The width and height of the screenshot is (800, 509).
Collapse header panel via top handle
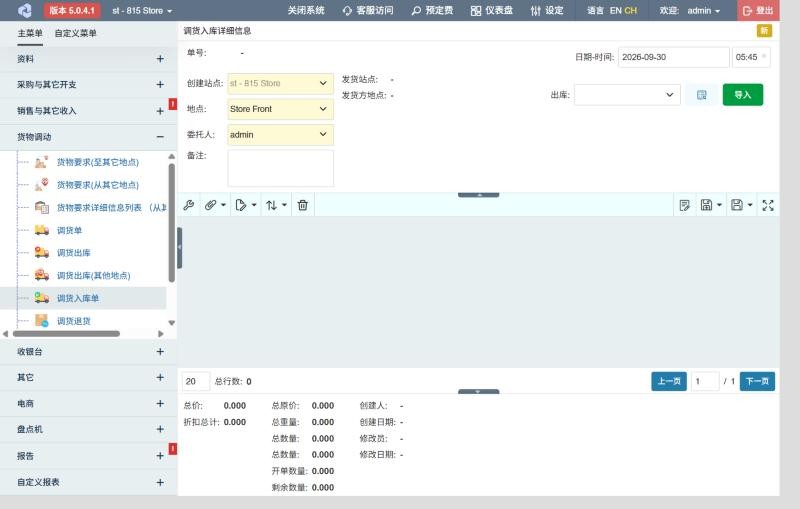pyautogui.click(x=479, y=194)
